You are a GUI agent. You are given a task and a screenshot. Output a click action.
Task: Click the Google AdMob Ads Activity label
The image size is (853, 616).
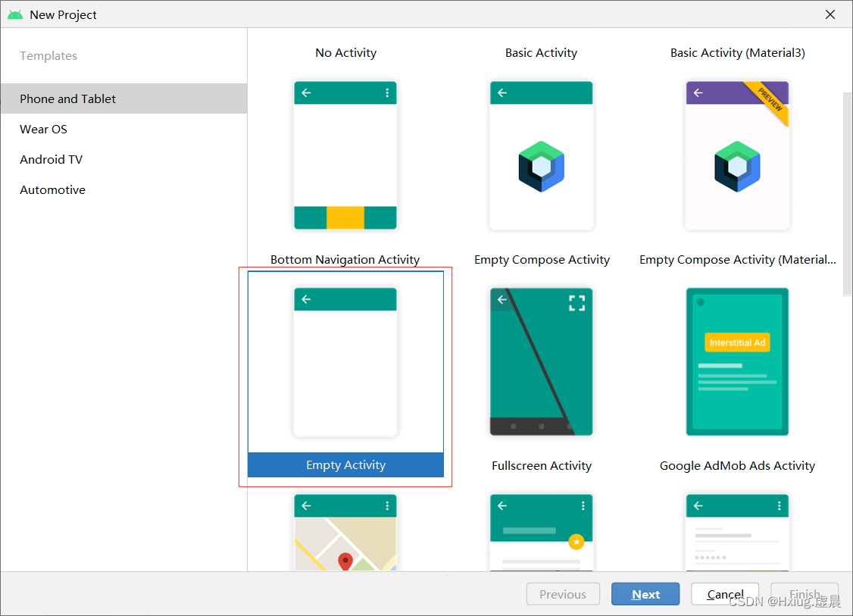pos(738,466)
